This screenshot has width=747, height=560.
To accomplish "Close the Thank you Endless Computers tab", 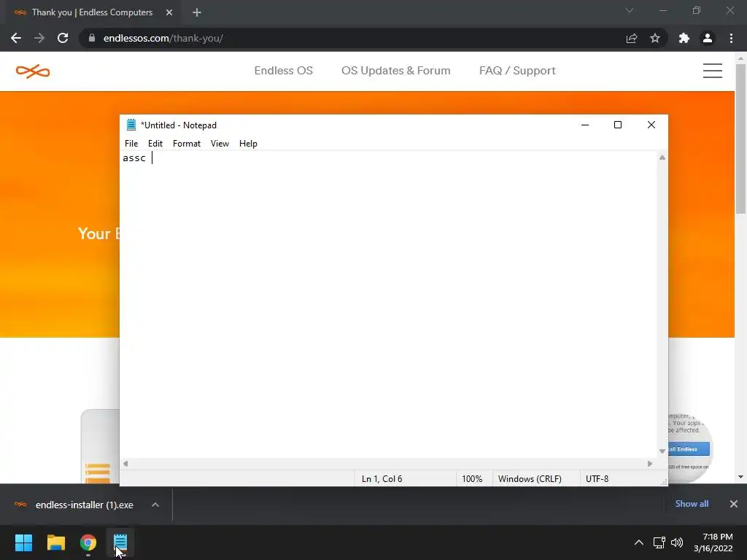I will pyautogui.click(x=169, y=12).
